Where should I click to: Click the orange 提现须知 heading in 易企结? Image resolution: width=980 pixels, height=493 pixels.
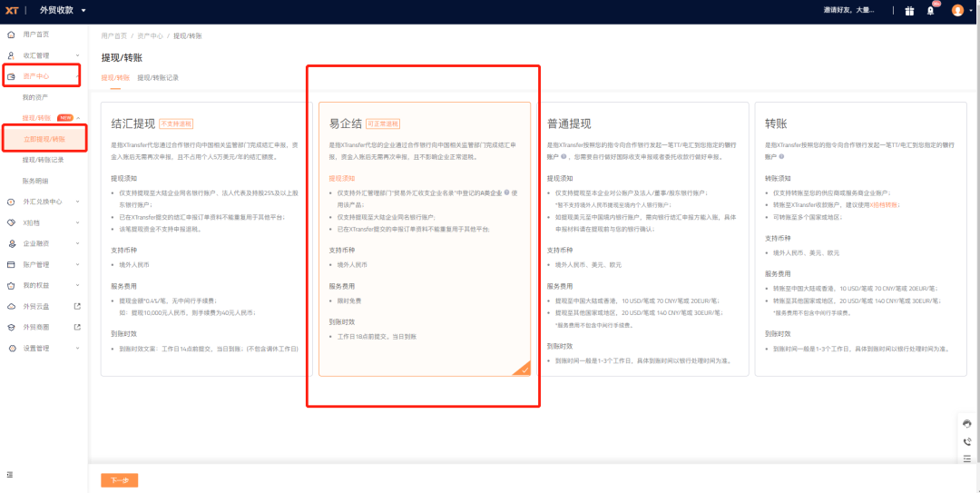pos(342,178)
